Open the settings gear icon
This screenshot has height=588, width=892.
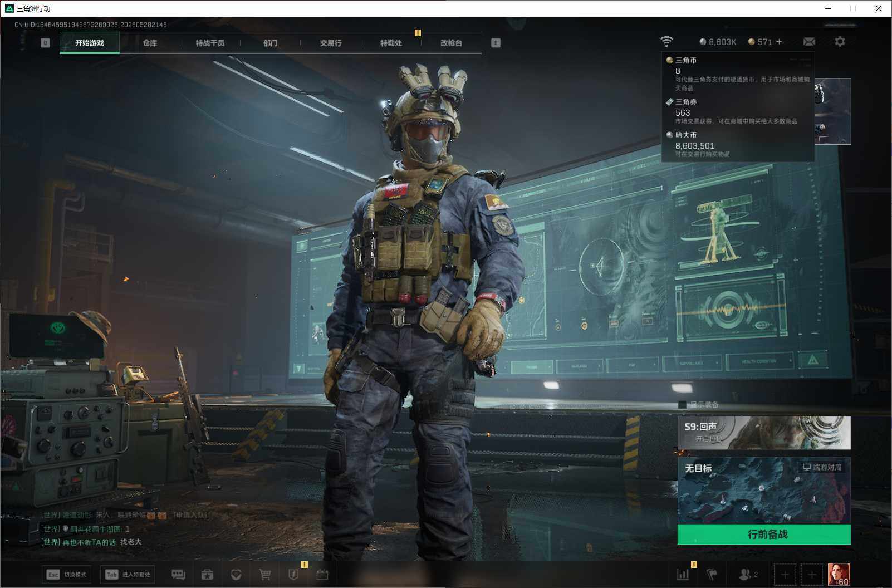tap(840, 42)
